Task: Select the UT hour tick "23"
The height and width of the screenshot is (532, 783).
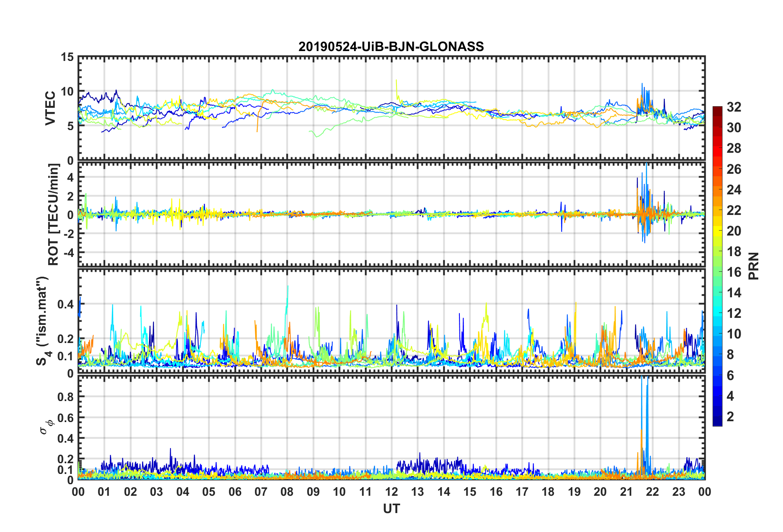Action: [679, 492]
